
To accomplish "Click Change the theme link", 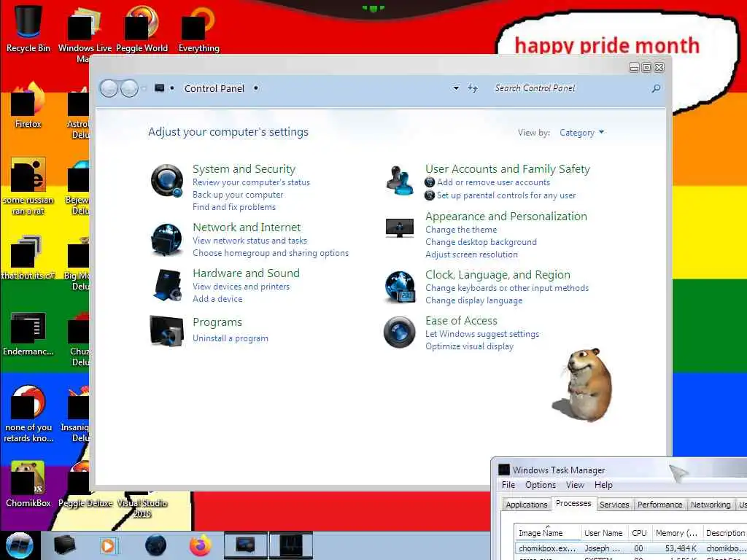I will click(x=461, y=230).
